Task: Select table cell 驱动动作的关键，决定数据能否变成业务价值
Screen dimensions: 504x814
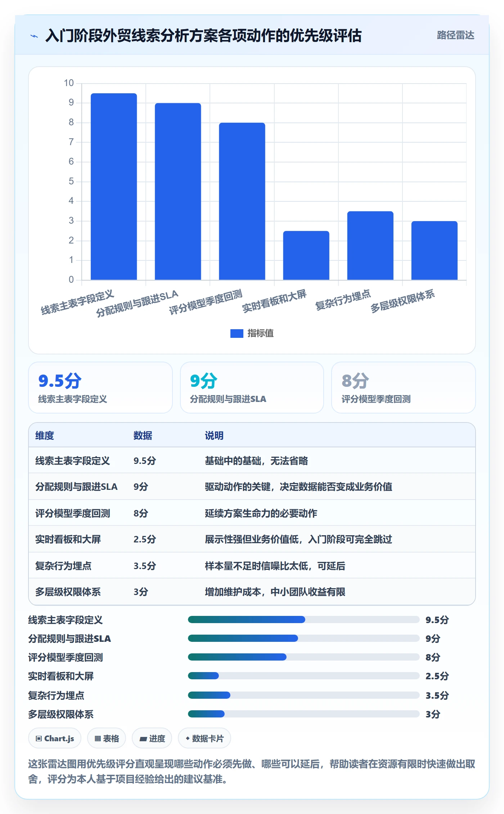Action: point(298,487)
